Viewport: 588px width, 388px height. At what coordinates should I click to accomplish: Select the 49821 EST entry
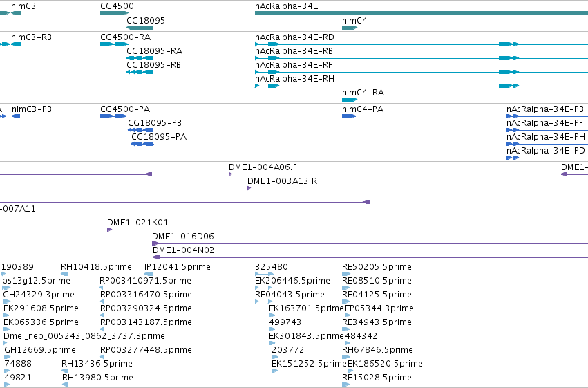coord(18,378)
